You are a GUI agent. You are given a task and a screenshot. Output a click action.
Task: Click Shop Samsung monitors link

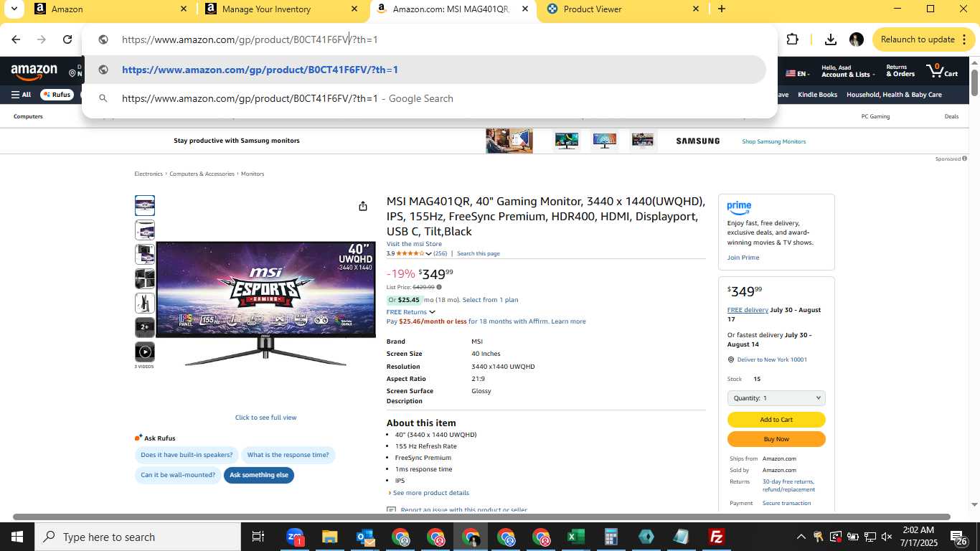click(773, 141)
